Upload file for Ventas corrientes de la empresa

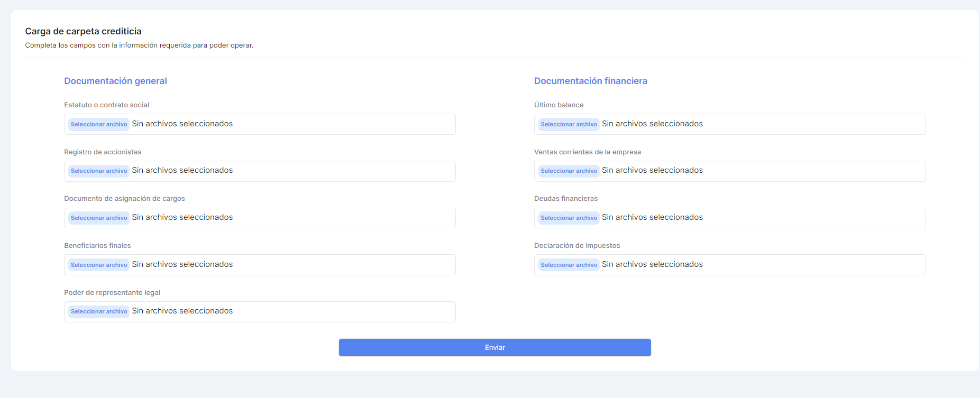[x=569, y=171]
